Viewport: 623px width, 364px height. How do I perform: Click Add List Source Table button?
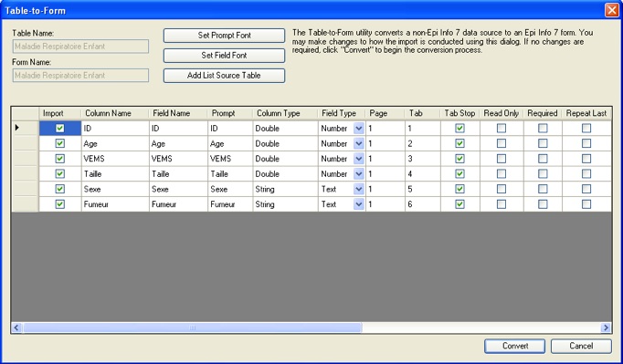[x=224, y=76]
